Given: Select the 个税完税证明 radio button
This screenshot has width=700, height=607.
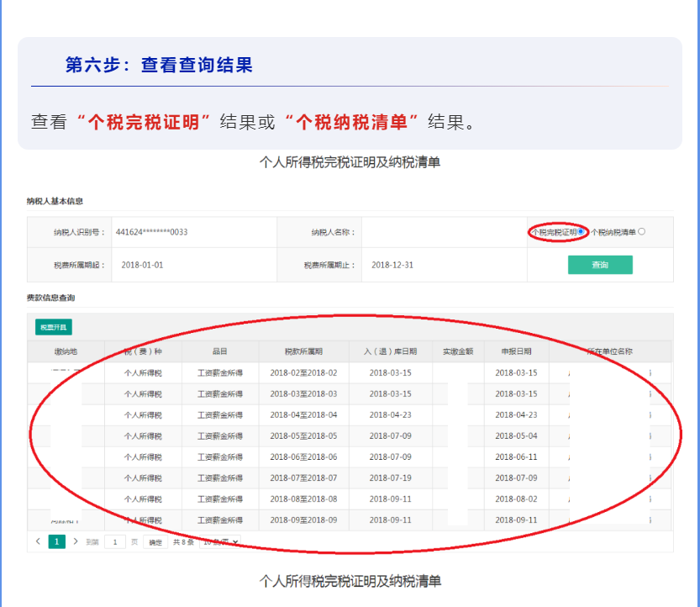Looking at the screenshot, I should (x=581, y=232).
